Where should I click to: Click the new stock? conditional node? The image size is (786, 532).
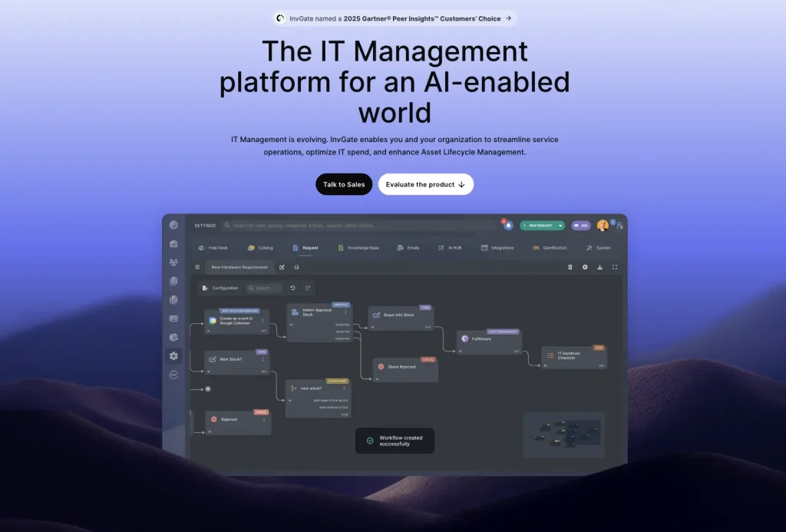[318, 398]
